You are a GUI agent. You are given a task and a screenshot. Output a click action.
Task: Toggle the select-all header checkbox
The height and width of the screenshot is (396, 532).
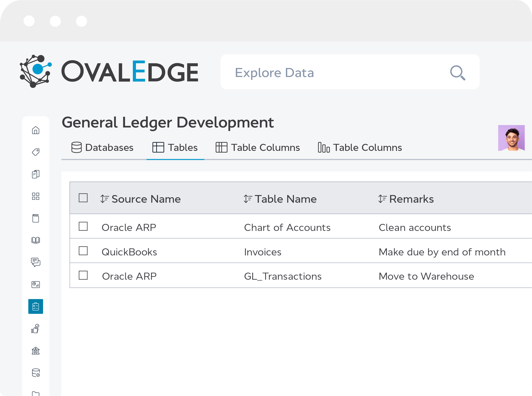tap(83, 198)
